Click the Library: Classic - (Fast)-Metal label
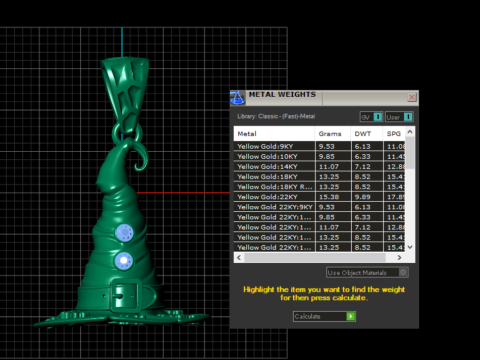Viewport: 480px width, 360px height. 276,116
